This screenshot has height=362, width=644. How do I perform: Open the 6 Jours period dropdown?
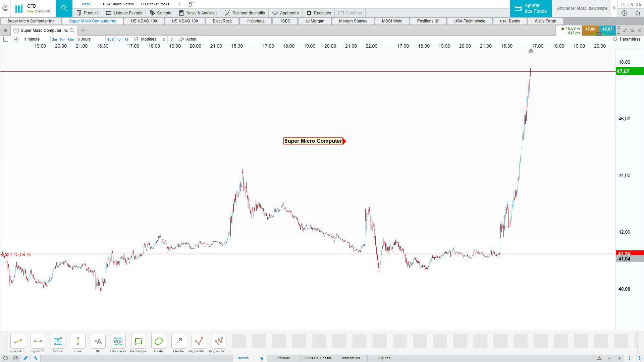coord(84,39)
